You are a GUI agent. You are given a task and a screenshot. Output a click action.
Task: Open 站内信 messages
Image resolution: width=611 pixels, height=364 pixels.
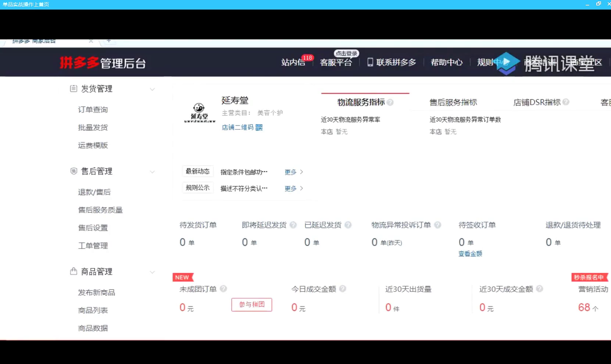(x=293, y=63)
